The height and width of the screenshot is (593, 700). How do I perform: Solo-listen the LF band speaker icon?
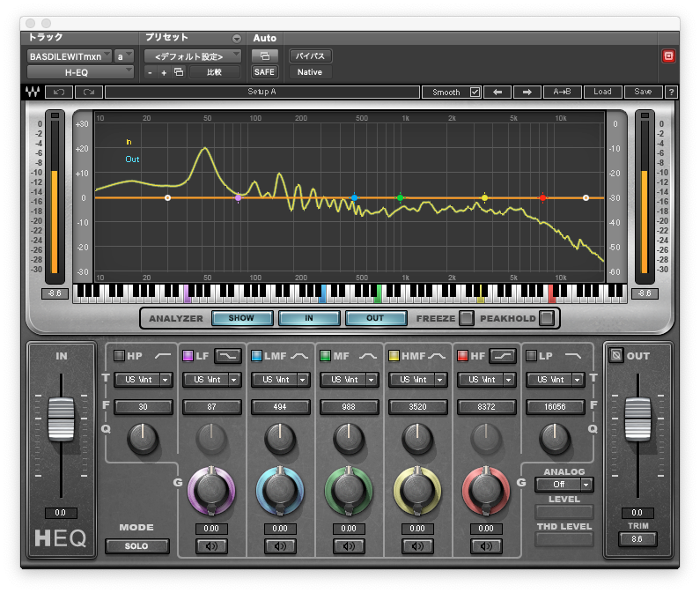point(211,546)
